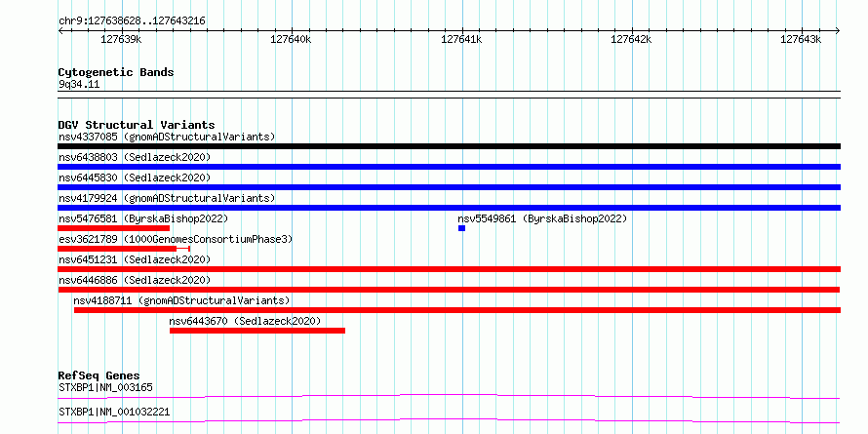Open the STXBP1|NM_003165 transcript
Screen dimensions: 868x434
pos(105,387)
